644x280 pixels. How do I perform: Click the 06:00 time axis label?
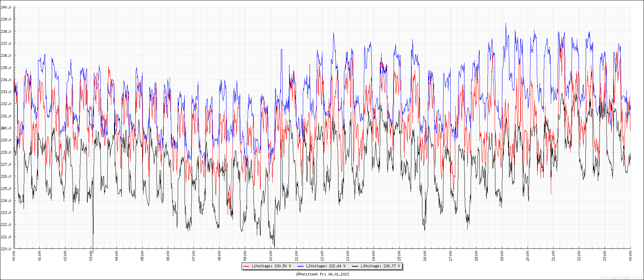(x=168, y=256)
